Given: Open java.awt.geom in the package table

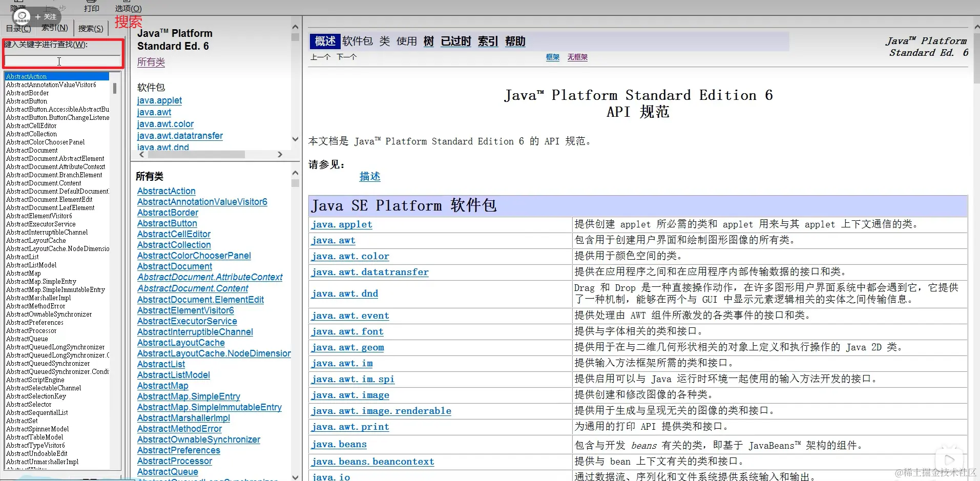Looking at the screenshot, I should [x=348, y=347].
